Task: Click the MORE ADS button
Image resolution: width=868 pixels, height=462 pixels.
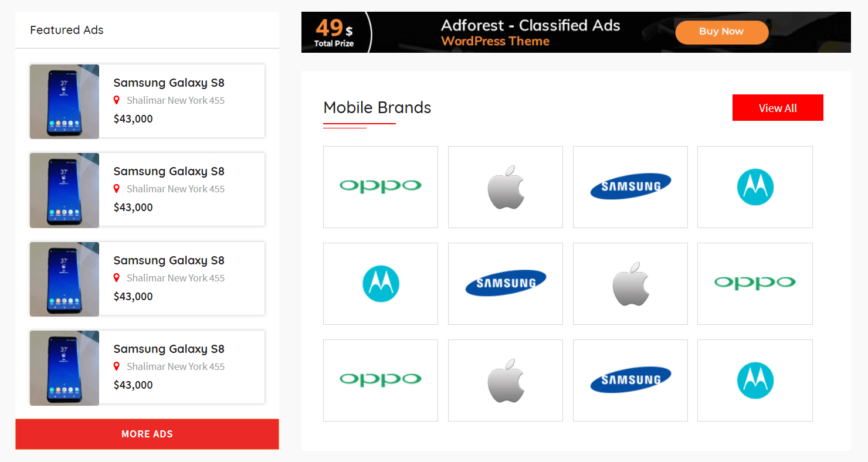Action: click(x=147, y=434)
